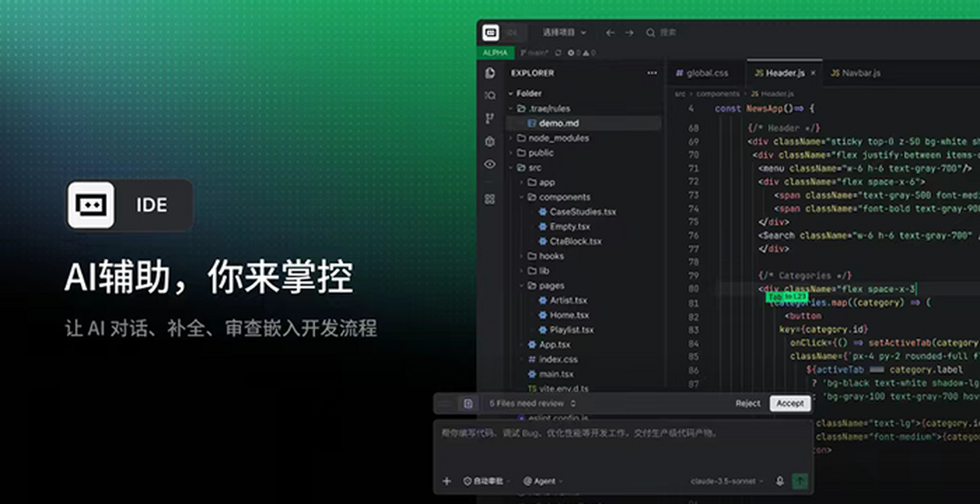Viewport: 980px width, 504px height.
Task: Click the React icon beside CaseStudies.tsx
Action: pyautogui.click(x=543, y=212)
